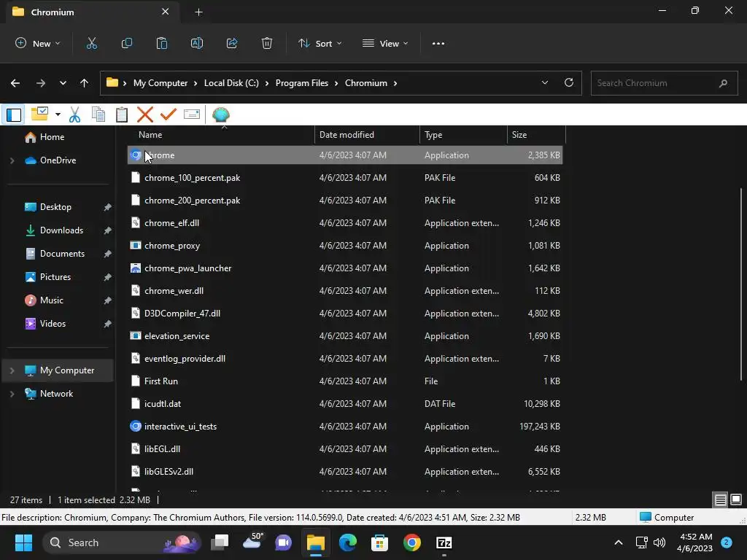The image size is (747, 560).
Task: Click the red X delete icon
Action: [145, 114]
